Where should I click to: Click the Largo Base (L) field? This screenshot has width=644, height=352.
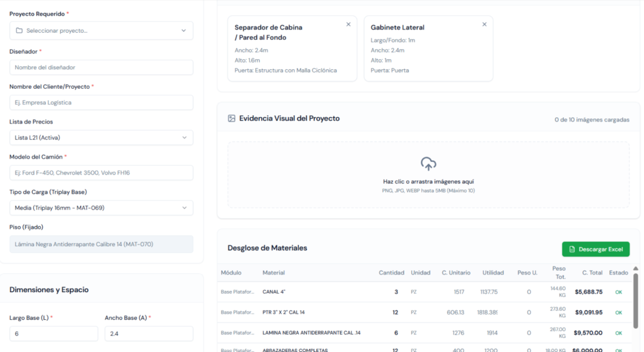pyautogui.click(x=53, y=334)
